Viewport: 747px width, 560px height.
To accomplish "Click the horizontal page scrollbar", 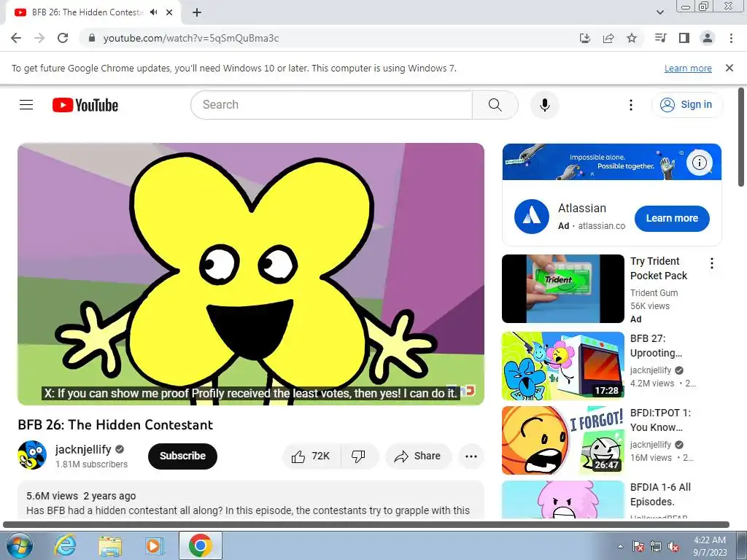I will click(x=366, y=525).
